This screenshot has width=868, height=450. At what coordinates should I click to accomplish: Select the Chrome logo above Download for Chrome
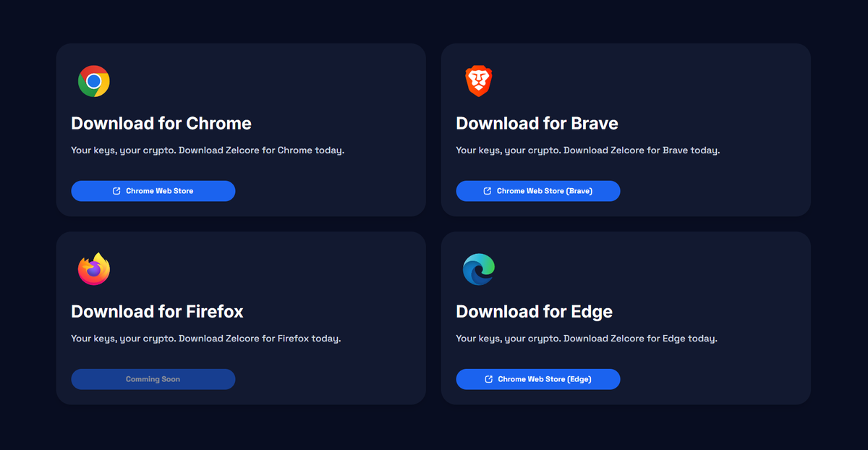click(x=93, y=81)
